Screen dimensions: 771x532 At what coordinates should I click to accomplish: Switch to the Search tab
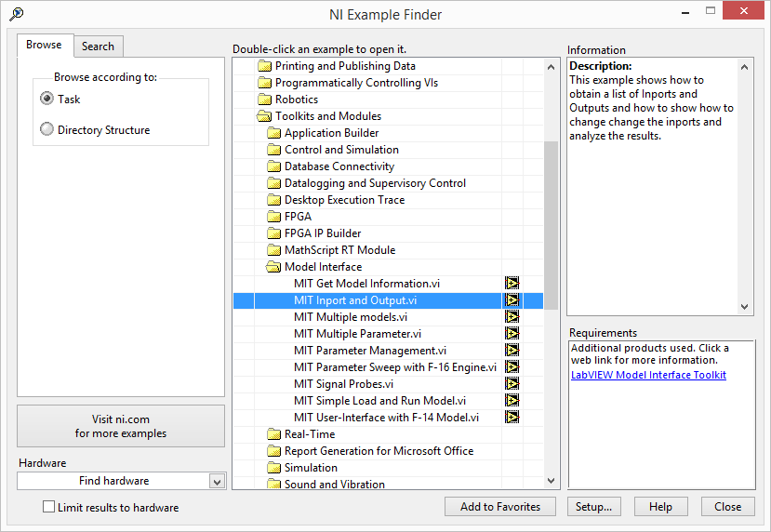[98, 47]
